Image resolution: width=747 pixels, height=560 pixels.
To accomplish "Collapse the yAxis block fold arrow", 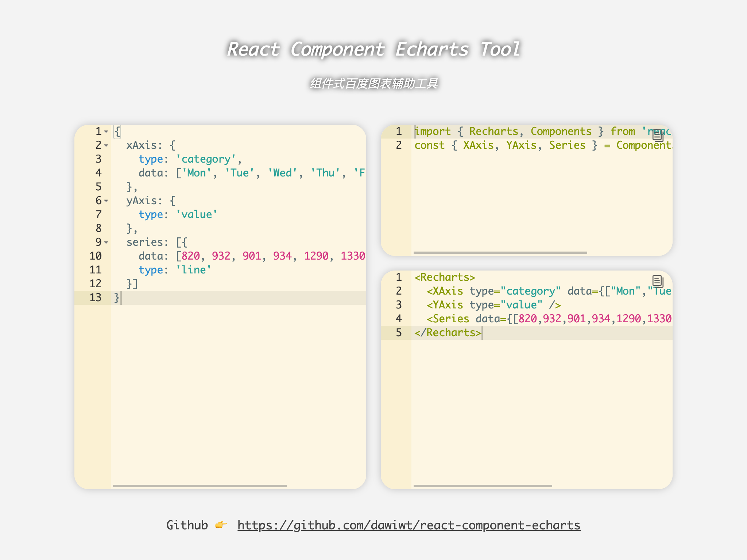I will [x=106, y=201].
